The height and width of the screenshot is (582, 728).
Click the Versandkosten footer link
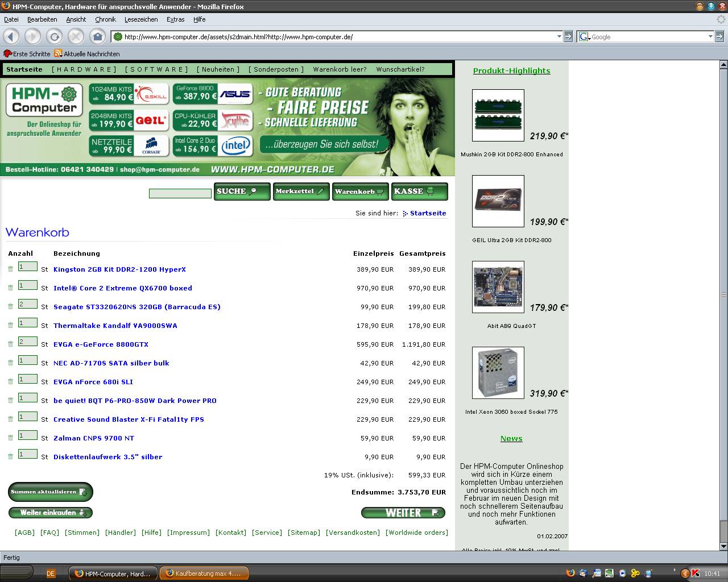[x=353, y=533]
